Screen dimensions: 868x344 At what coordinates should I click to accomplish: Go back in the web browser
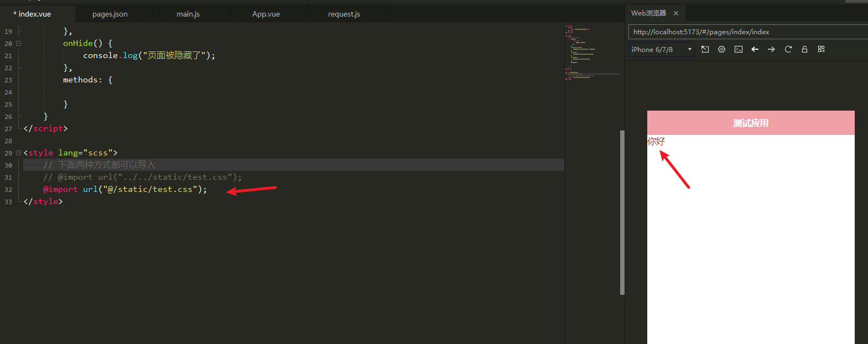[755, 49]
